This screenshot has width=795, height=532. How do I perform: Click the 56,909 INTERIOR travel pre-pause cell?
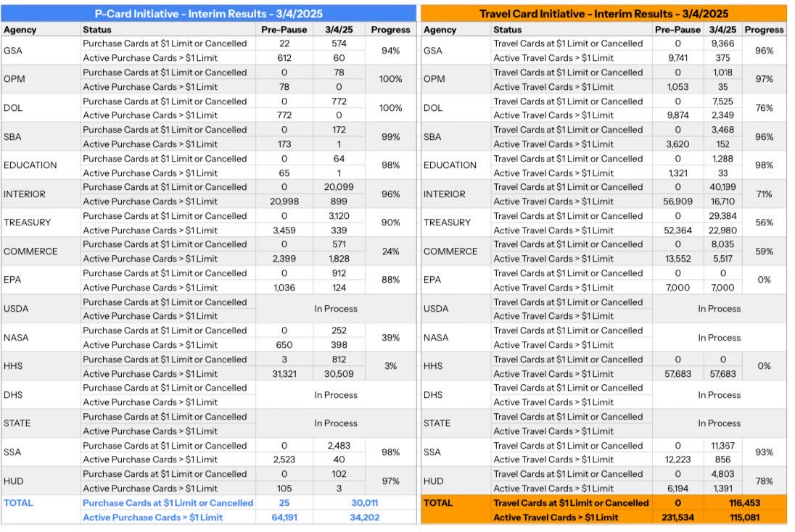coord(677,201)
